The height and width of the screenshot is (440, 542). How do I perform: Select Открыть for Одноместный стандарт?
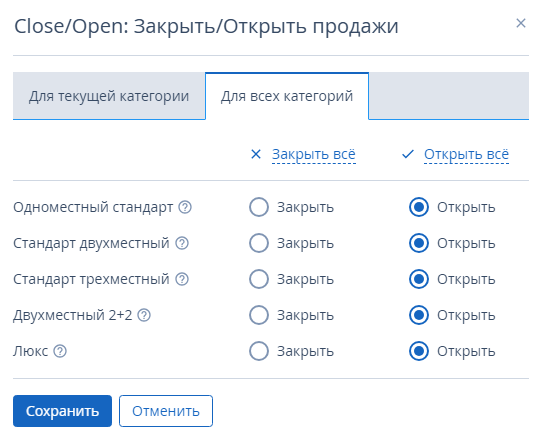419,207
